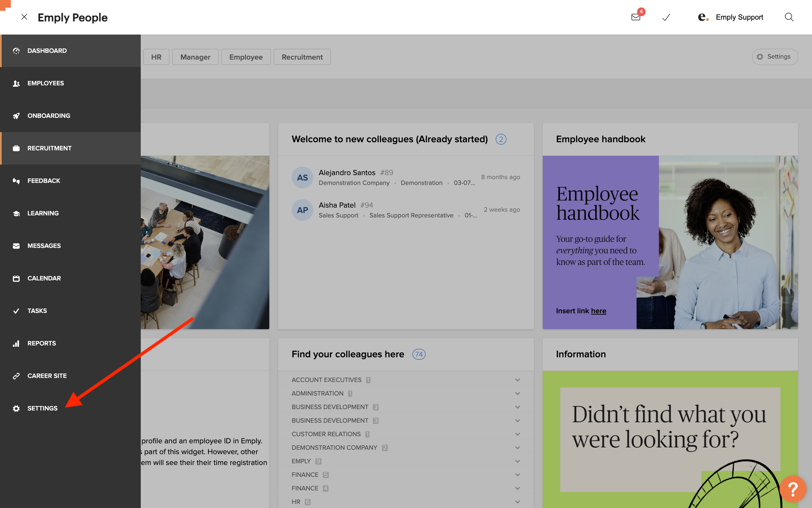This screenshot has width=812, height=508.
Task: Click the Reports bar chart icon
Action: pos(16,343)
